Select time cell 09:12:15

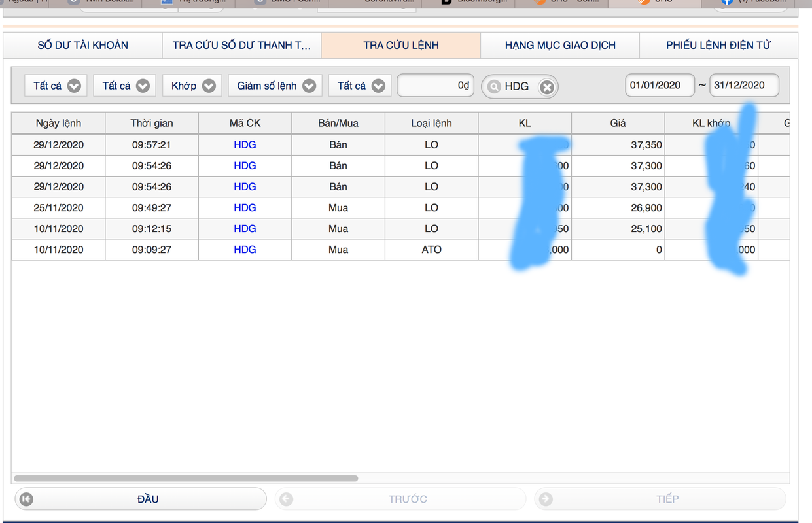pos(152,228)
